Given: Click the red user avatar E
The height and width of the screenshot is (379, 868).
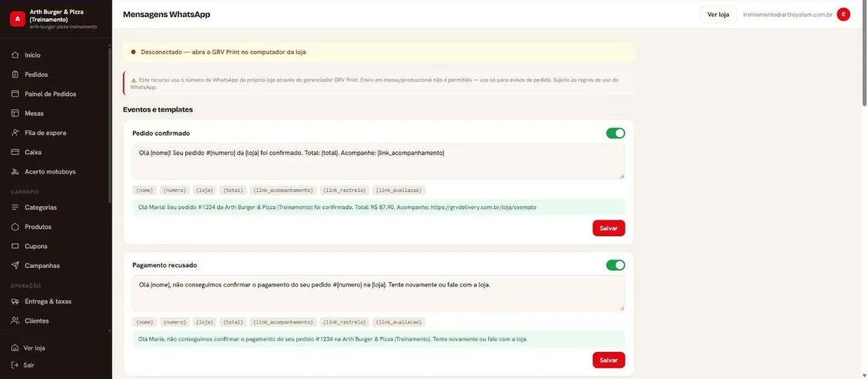Looking at the screenshot, I should pos(844,14).
